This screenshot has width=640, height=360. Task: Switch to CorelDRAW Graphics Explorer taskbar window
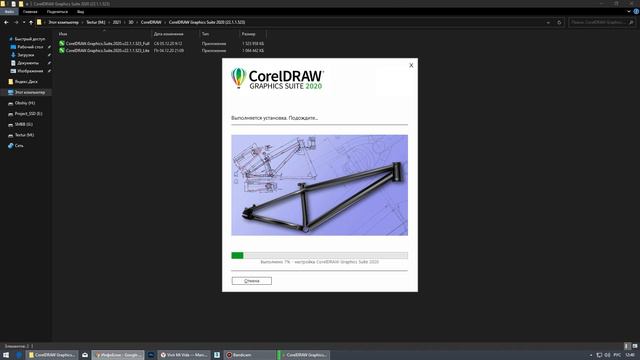coord(51,355)
